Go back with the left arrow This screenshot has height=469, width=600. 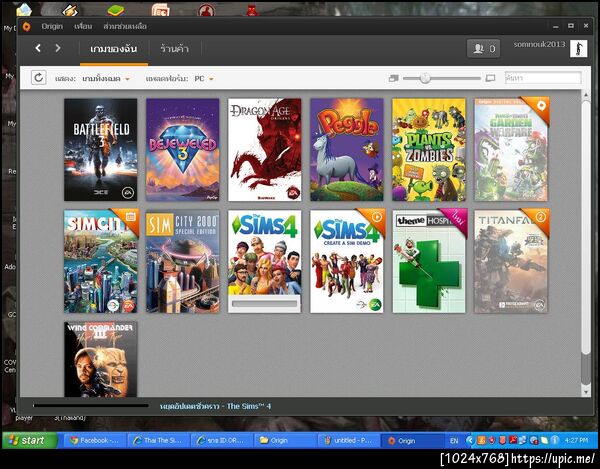pos(38,48)
